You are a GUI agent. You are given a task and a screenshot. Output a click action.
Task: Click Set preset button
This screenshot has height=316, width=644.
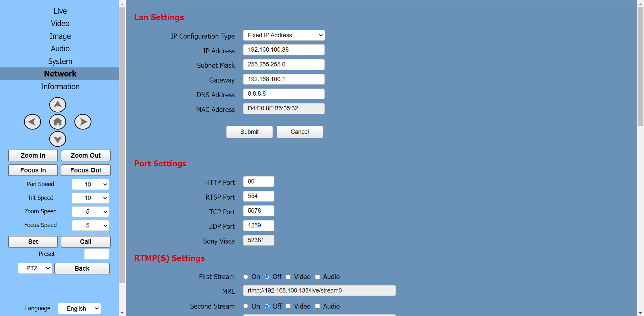[x=33, y=242]
